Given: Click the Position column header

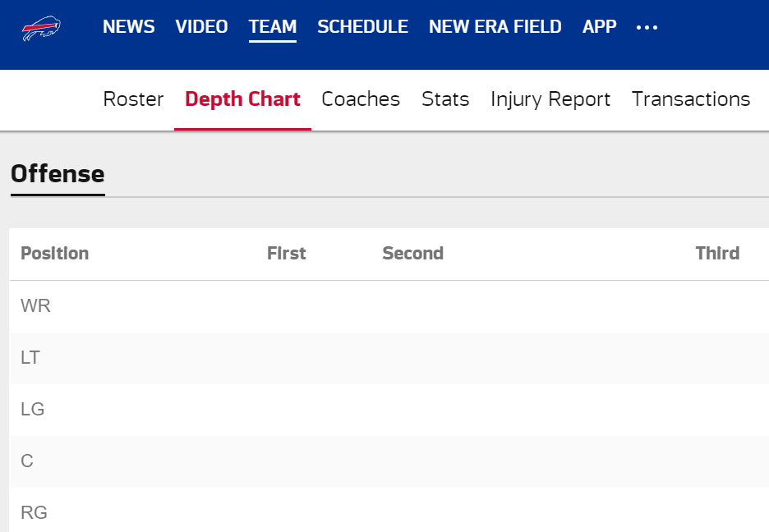Looking at the screenshot, I should tap(54, 253).
